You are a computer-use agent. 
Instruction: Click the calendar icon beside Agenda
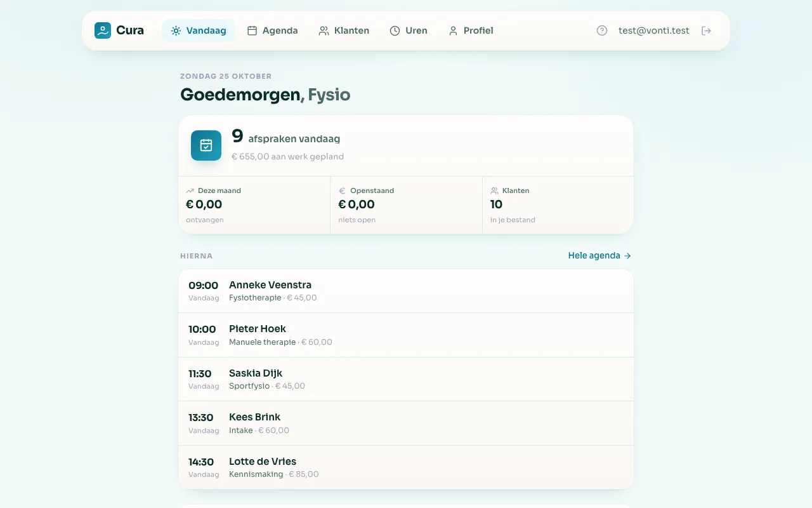(252, 30)
